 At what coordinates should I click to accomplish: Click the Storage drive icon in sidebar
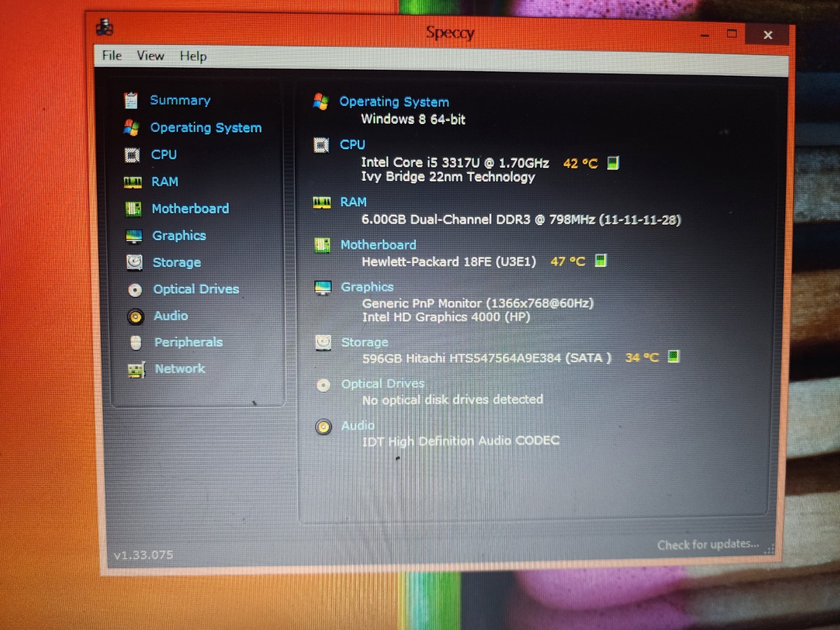(135, 262)
